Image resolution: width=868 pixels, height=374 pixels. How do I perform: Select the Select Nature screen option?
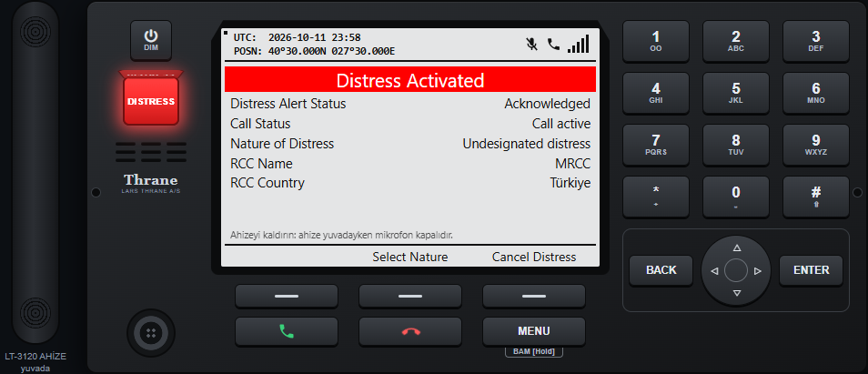click(x=410, y=257)
